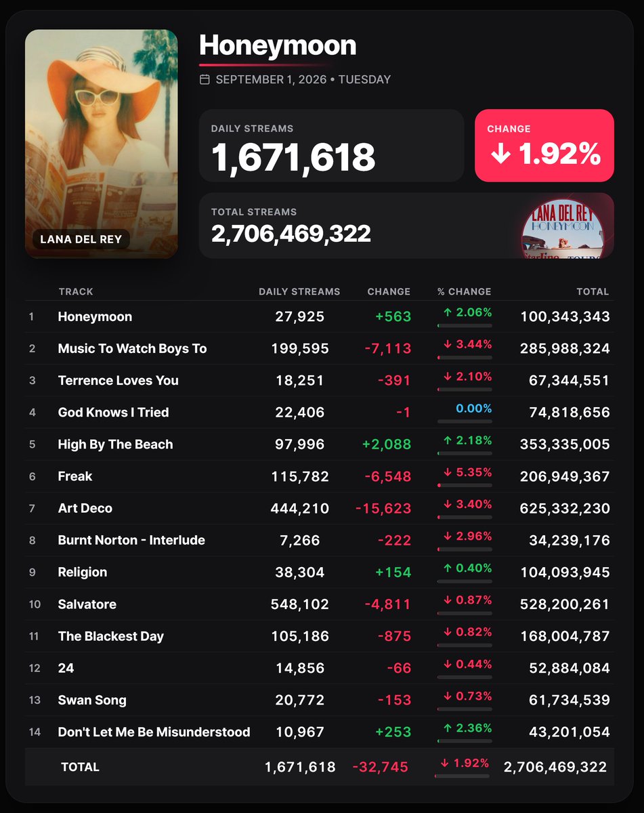The image size is (644, 813).
Task: Click the LANA DEL REY artist badge
Action: point(81,239)
